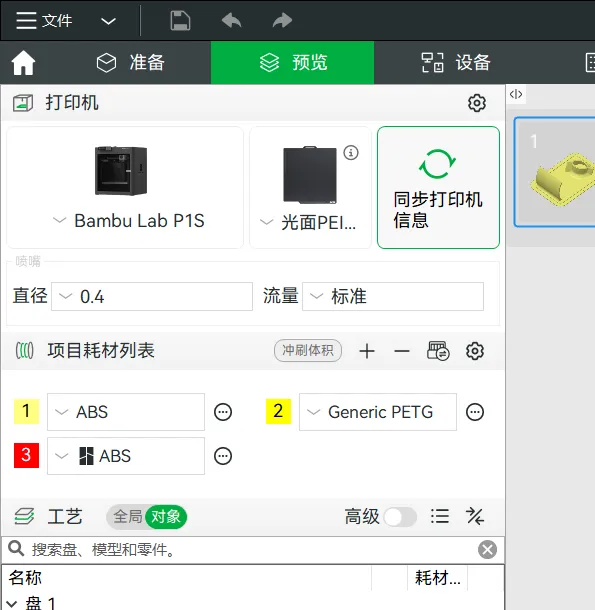Click the plate info icon
Screen dimensions: 595x610
click(351, 152)
